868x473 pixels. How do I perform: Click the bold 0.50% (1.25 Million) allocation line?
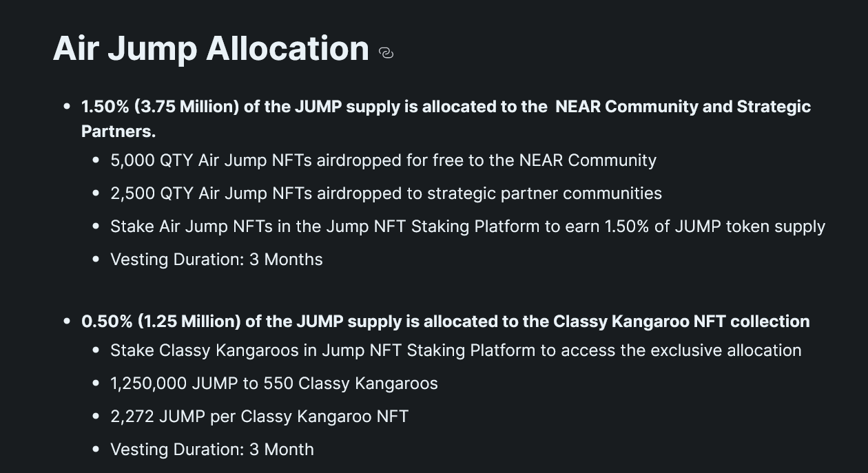pos(446,322)
